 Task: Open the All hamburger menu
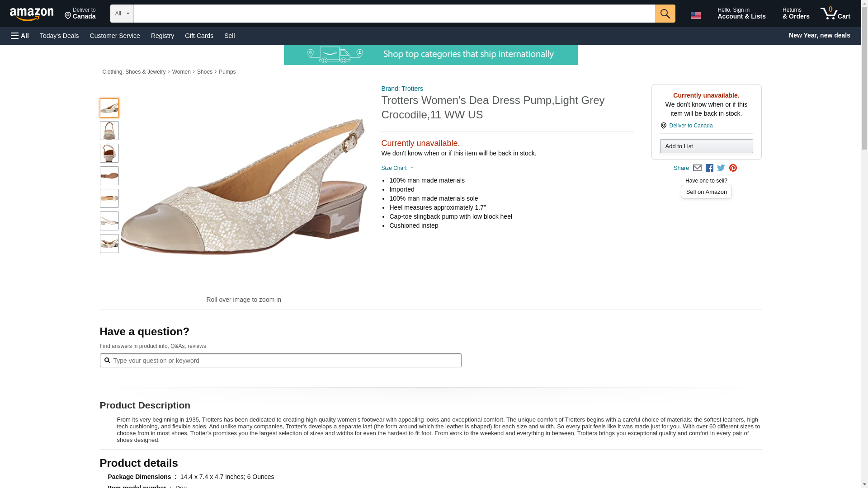click(20, 36)
